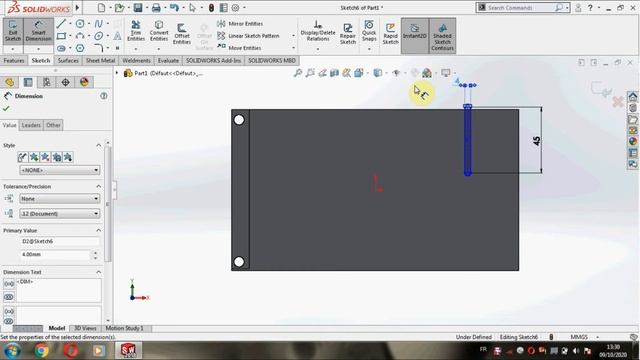Viewport: 640px width, 360px height.
Task: Open the Options gear in the top toolbar
Action: (236, 7)
